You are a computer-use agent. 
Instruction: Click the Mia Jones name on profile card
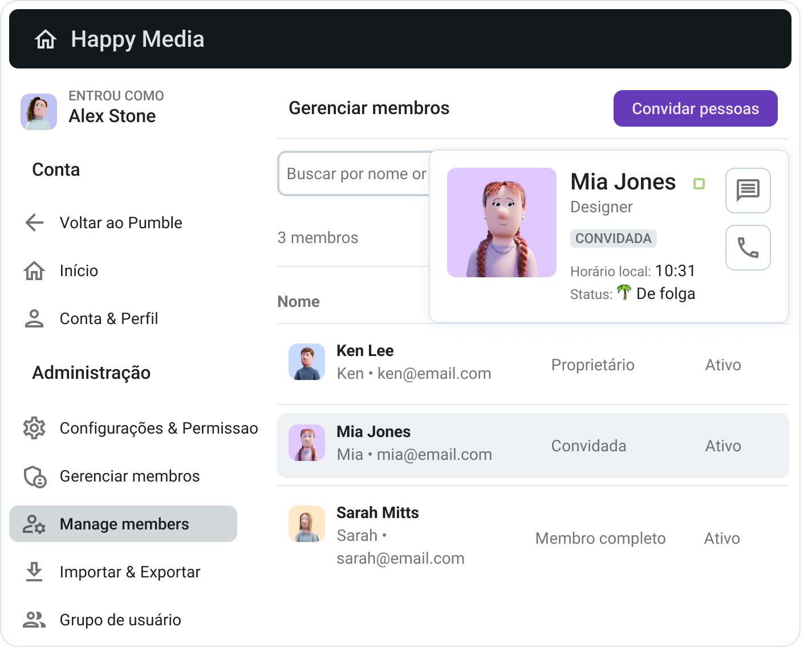pyautogui.click(x=623, y=182)
